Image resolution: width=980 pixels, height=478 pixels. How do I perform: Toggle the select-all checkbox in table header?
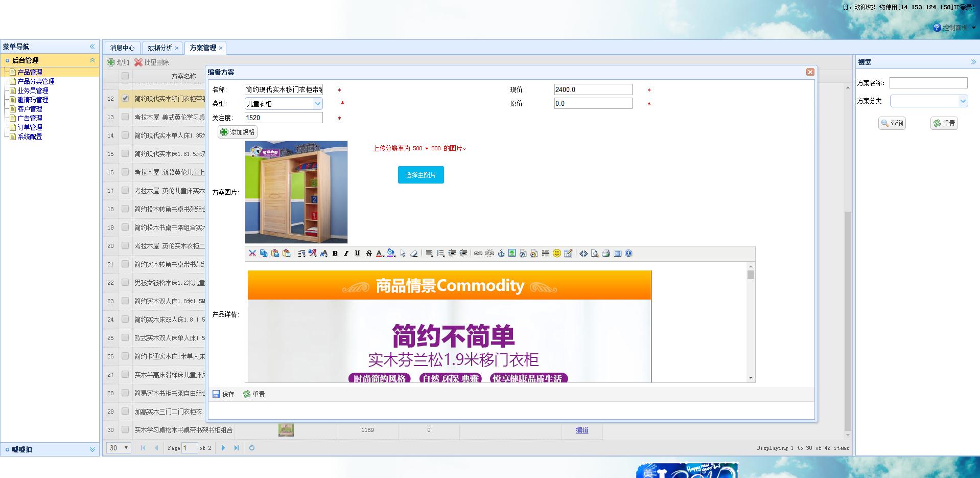(125, 76)
